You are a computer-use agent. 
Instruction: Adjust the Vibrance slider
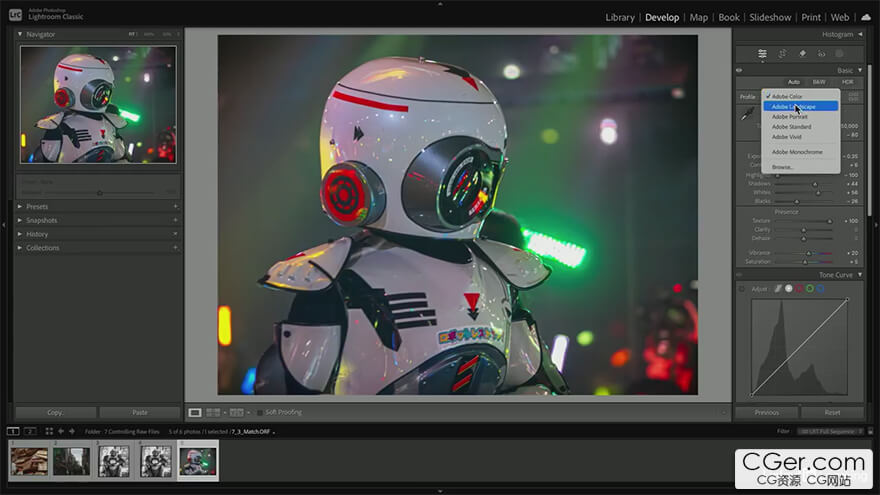[810, 253]
